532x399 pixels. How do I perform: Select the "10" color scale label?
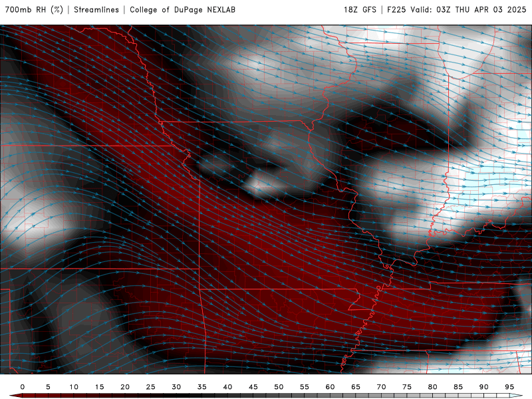click(74, 387)
